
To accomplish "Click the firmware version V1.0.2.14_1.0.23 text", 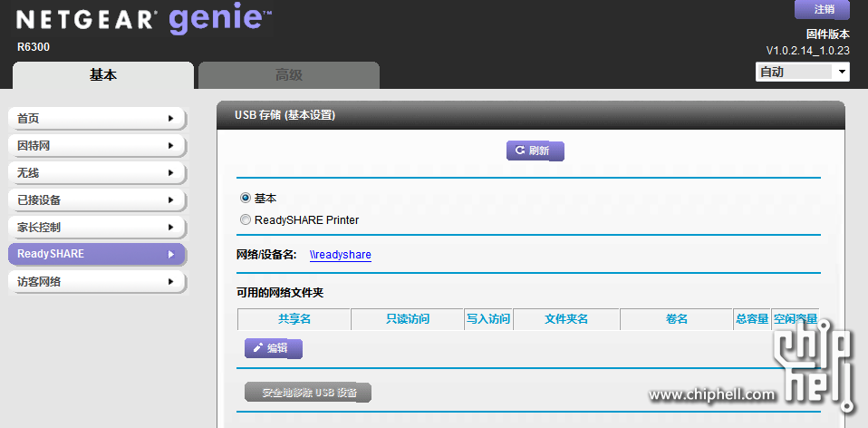I will [807, 51].
